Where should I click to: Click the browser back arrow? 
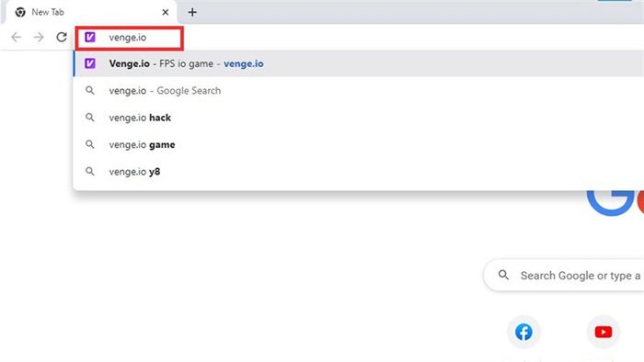(x=16, y=38)
